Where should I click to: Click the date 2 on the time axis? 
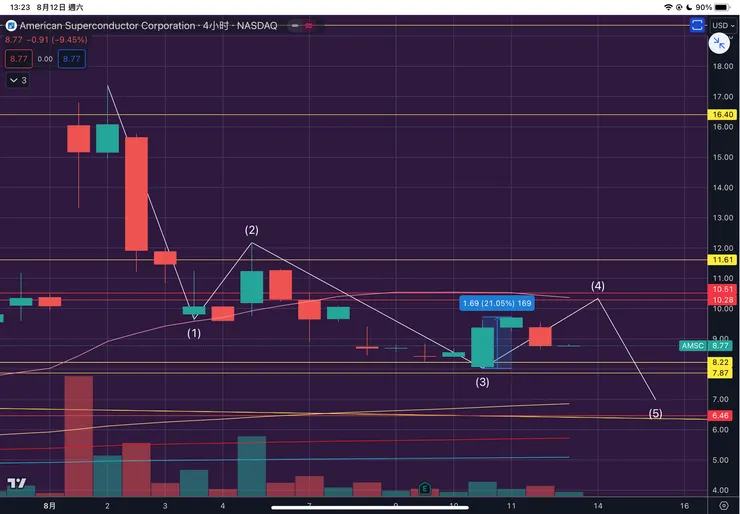point(107,506)
